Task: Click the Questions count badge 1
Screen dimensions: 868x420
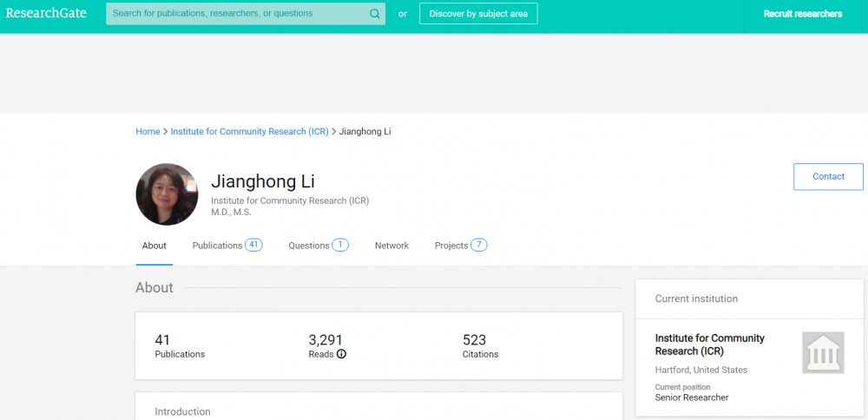Action: (x=340, y=245)
